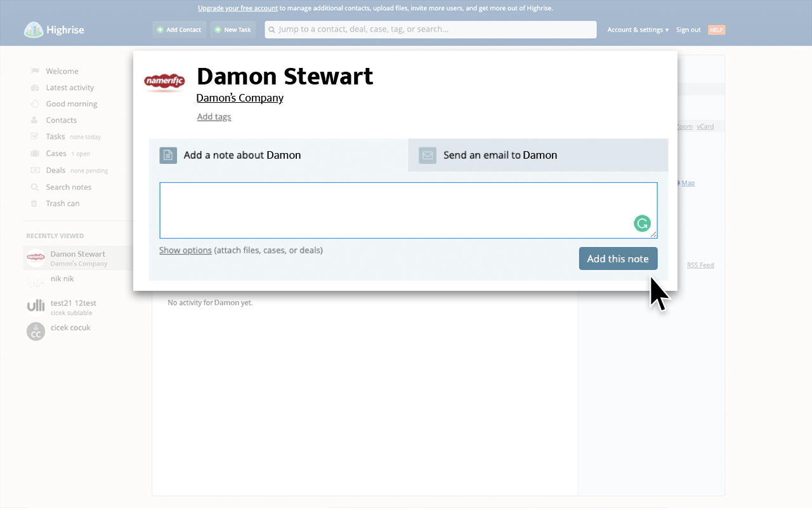Click the cicek cocuk CC avatar

36,331
